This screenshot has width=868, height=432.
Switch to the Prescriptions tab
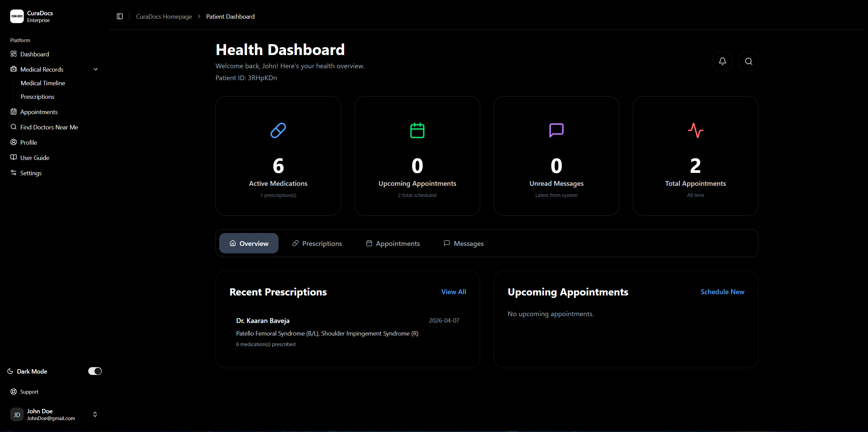(x=317, y=244)
